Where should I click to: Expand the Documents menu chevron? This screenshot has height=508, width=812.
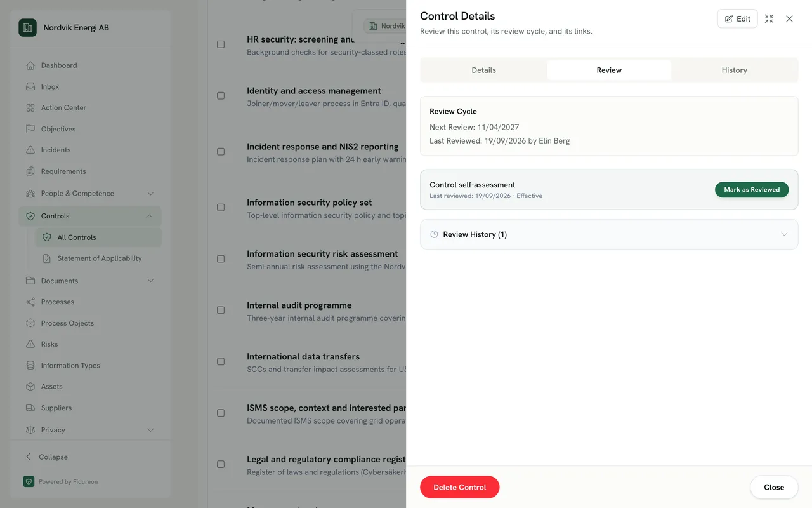pyautogui.click(x=150, y=281)
